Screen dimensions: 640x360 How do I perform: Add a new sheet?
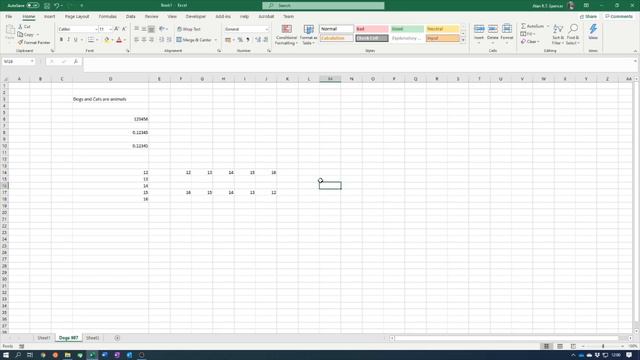(117, 338)
